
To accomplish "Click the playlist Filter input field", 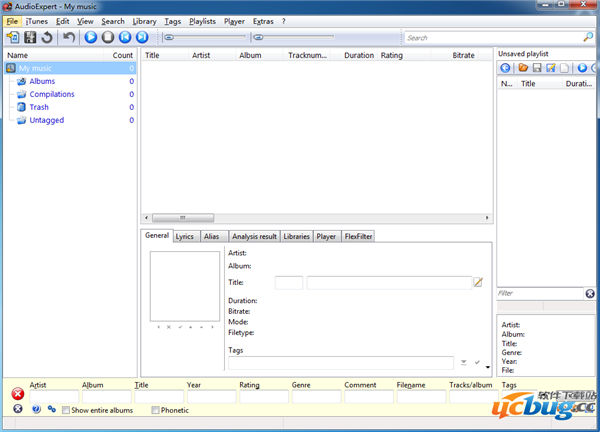I will [540, 293].
